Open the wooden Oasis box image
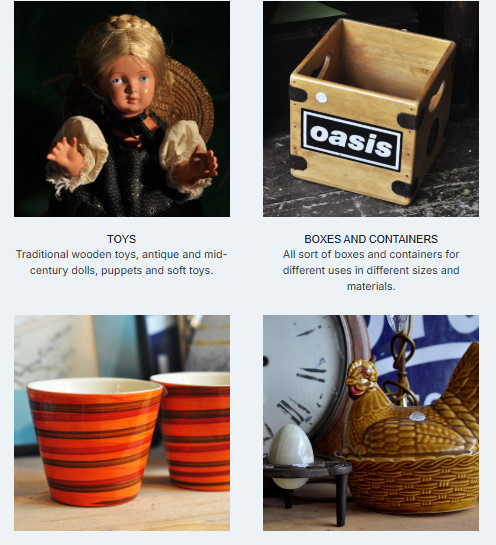 (371, 109)
